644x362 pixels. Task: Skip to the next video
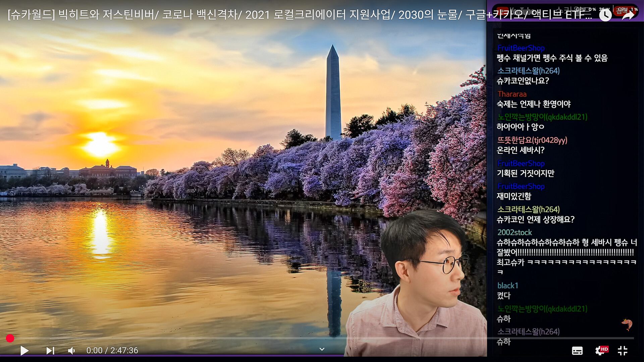50,351
